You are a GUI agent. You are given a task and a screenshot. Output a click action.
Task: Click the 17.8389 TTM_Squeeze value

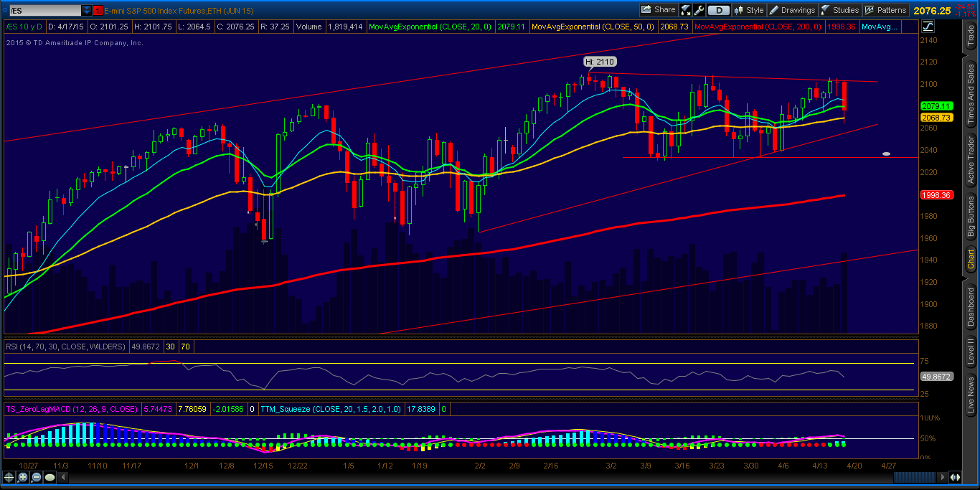pyautogui.click(x=420, y=409)
